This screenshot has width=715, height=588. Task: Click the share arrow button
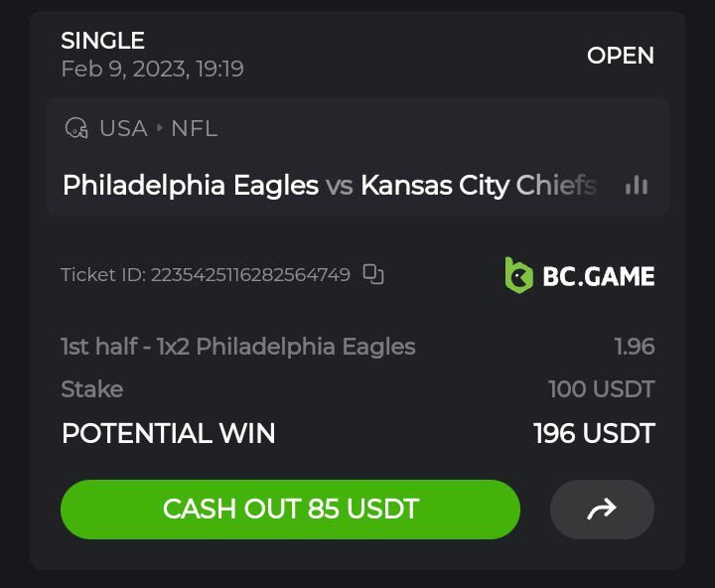pos(602,510)
